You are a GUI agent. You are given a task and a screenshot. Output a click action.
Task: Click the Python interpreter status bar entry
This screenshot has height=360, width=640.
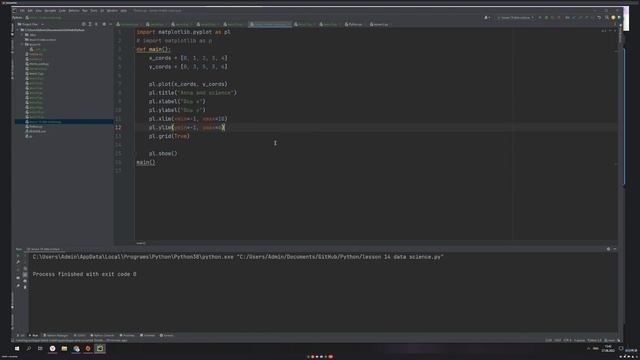(x=594, y=340)
